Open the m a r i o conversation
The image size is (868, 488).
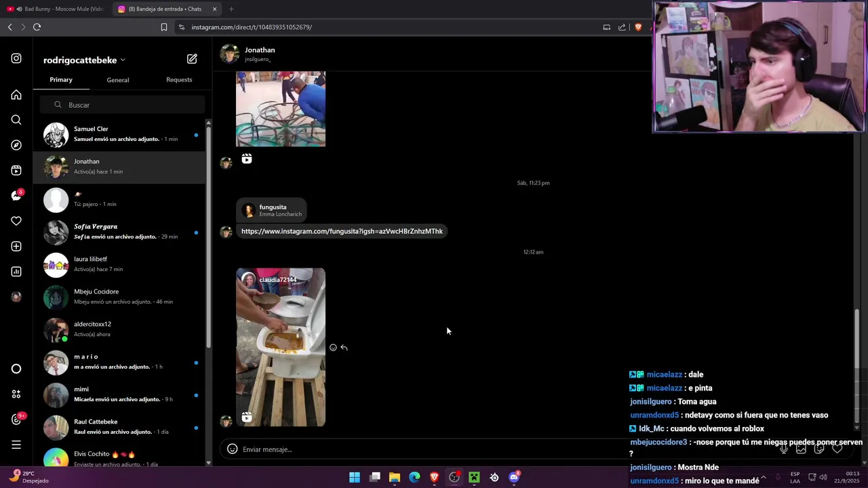coord(121,362)
